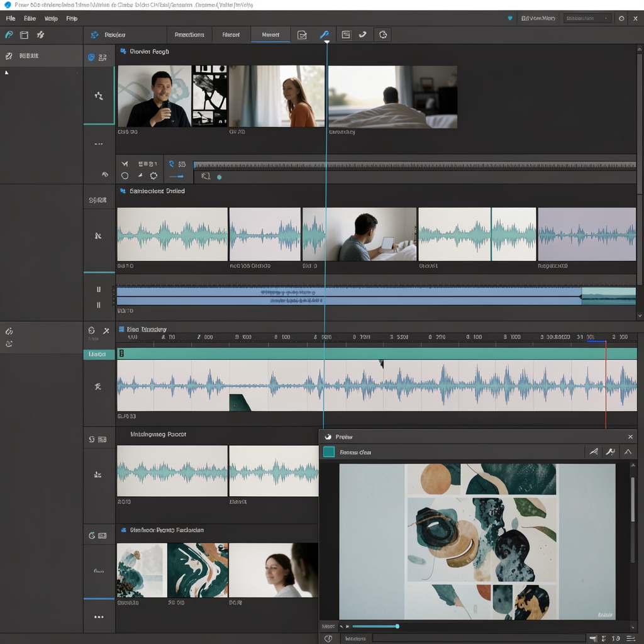
Task: Switch to the underlined active tab in the top tab row
Action: click(x=270, y=35)
